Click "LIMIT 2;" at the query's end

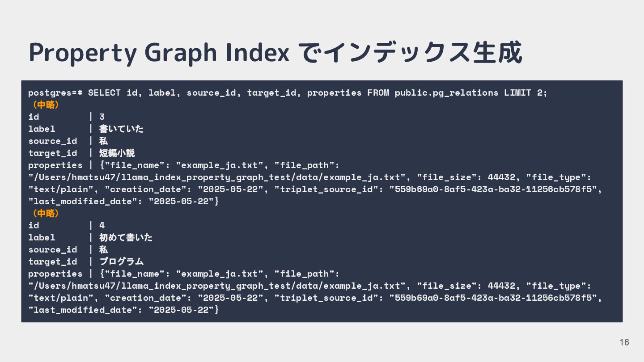click(x=525, y=93)
